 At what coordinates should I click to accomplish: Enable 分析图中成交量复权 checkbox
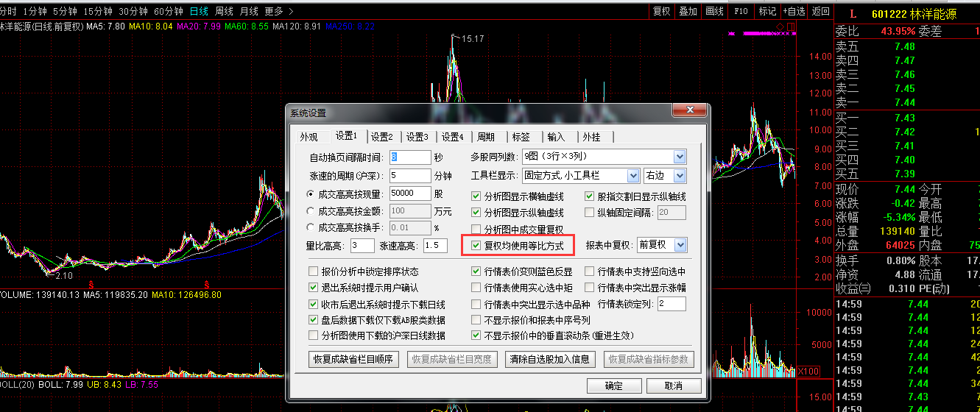[x=476, y=230]
